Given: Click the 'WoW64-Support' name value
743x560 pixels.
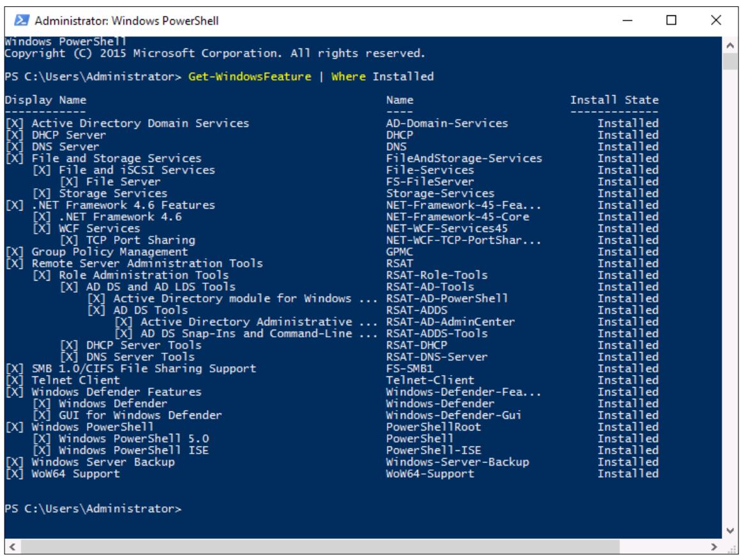Looking at the screenshot, I should (x=430, y=474).
